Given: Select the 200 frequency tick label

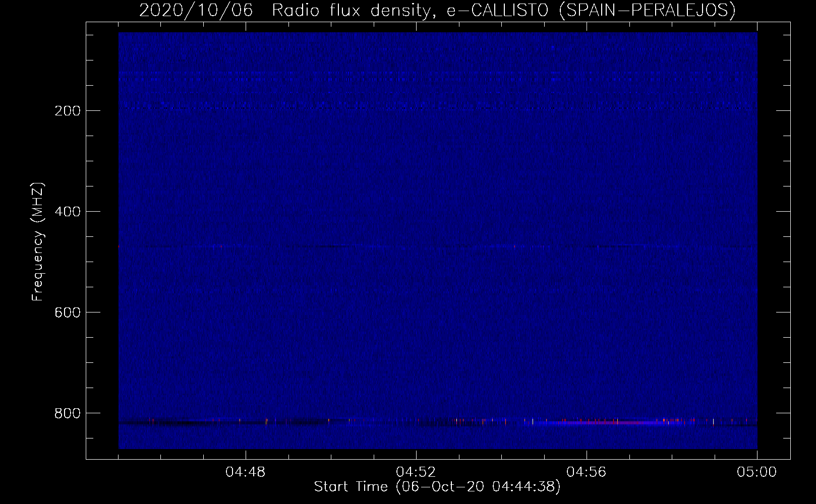Looking at the screenshot, I should [68, 111].
